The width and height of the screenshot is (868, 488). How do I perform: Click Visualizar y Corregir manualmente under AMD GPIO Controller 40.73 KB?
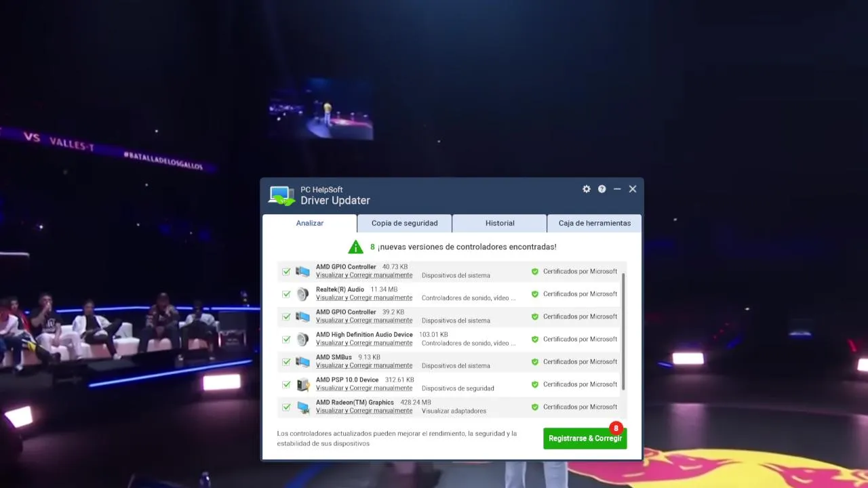[x=364, y=275]
